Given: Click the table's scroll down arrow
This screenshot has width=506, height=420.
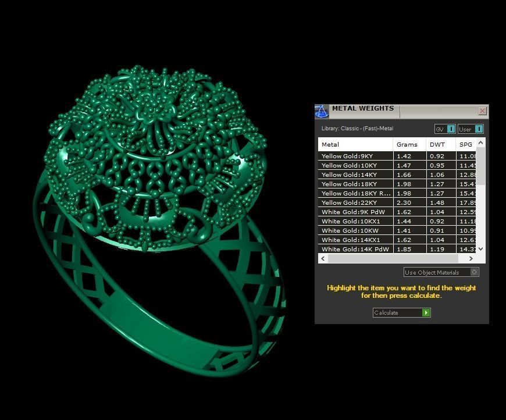Looking at the screenshot, I should [480, 248].
